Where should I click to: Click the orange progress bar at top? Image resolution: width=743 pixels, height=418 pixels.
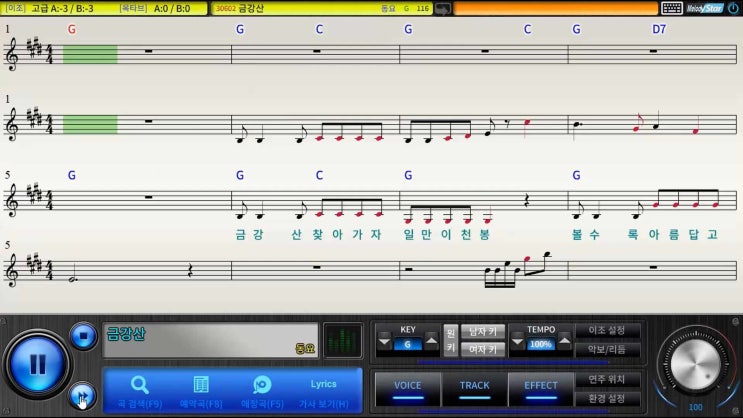pyautogui.click(x=555, y=8)
